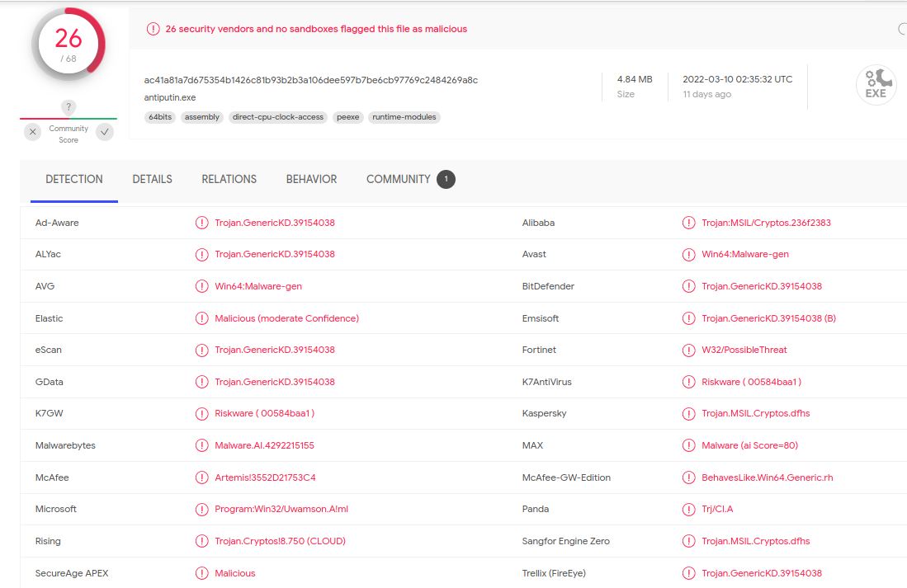Screen dimensions: 907x588
Task: Click the warning icon next to Kaspersky result
Action: 688,414
